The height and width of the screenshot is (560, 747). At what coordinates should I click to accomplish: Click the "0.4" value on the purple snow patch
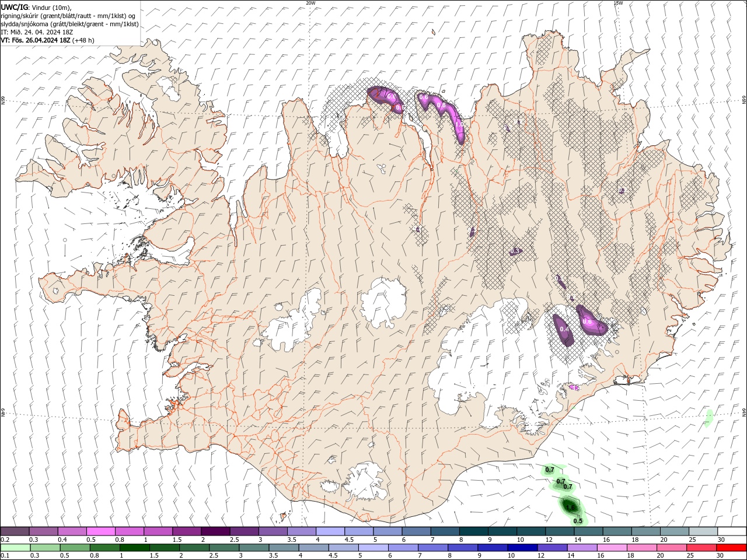pyautogui.click(x=564, y=330)
